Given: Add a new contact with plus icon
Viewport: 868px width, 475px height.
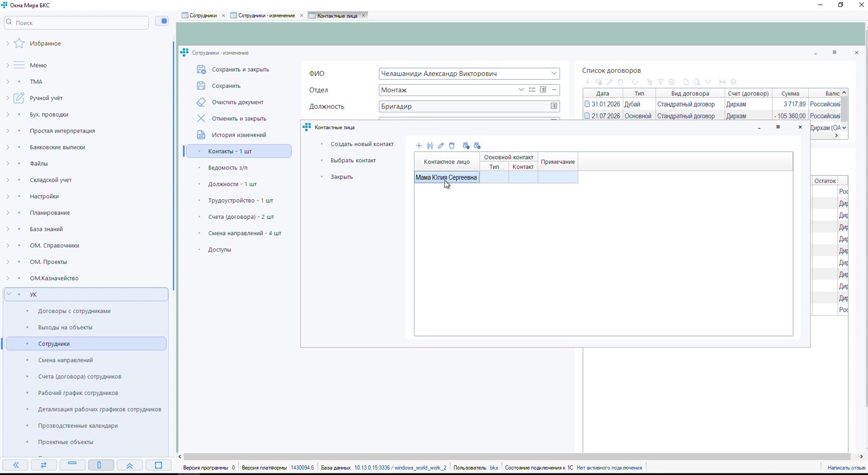Looking at the screenshot, I should pos(419,145).
